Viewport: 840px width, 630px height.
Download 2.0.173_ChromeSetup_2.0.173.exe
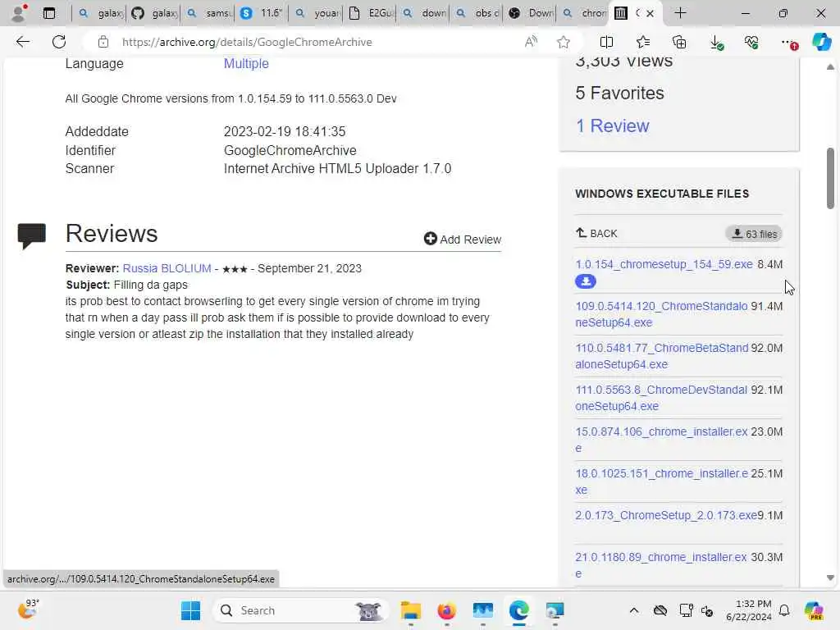click(x=666, y=515)
